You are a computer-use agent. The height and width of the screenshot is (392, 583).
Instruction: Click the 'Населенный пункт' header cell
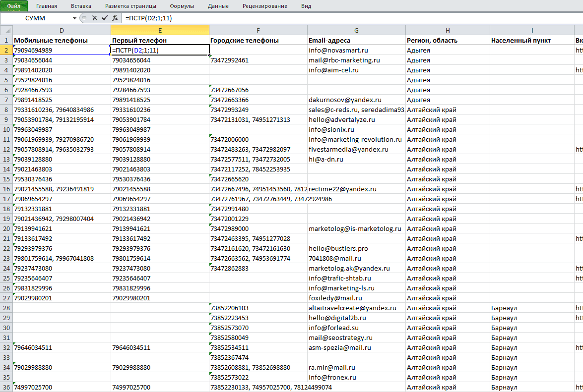click(x=532, y=41)
